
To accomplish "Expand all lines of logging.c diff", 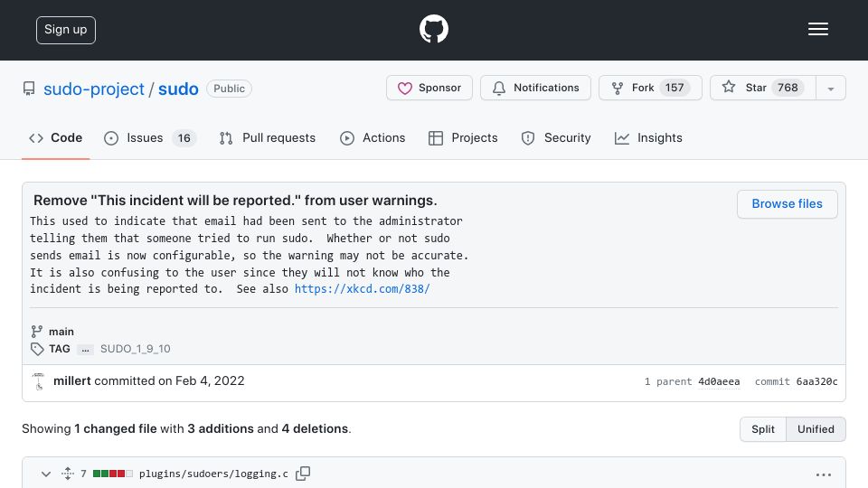I will [x=68, y=474].
